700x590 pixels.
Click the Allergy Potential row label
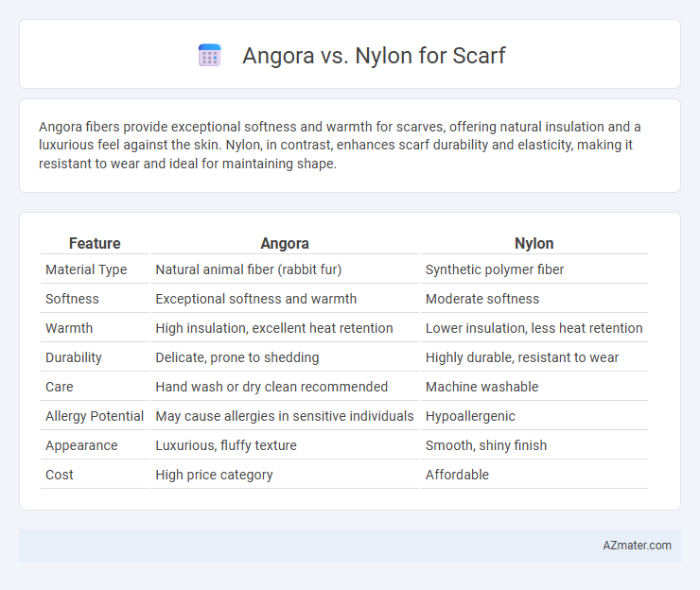tap(95, 416)
